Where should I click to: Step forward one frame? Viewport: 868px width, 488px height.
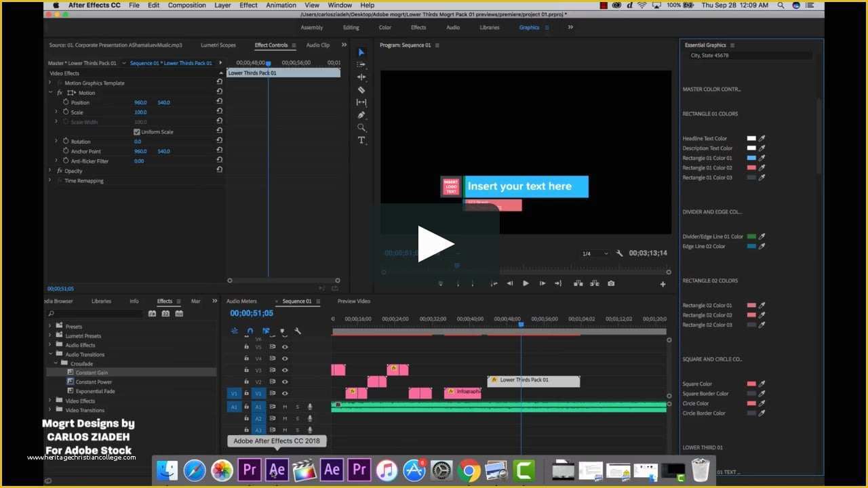click(542, 283)
